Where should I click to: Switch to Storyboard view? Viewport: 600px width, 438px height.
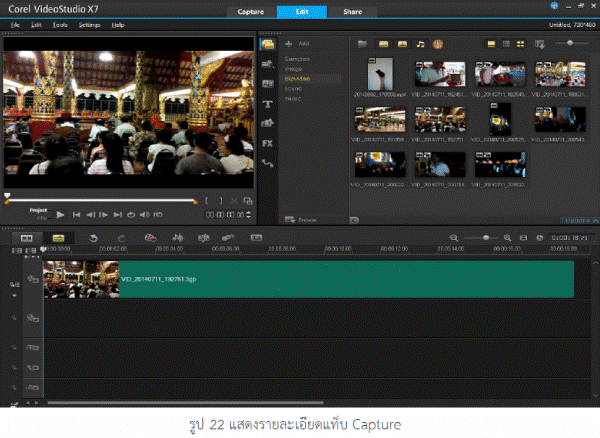(x=26, y=238)
